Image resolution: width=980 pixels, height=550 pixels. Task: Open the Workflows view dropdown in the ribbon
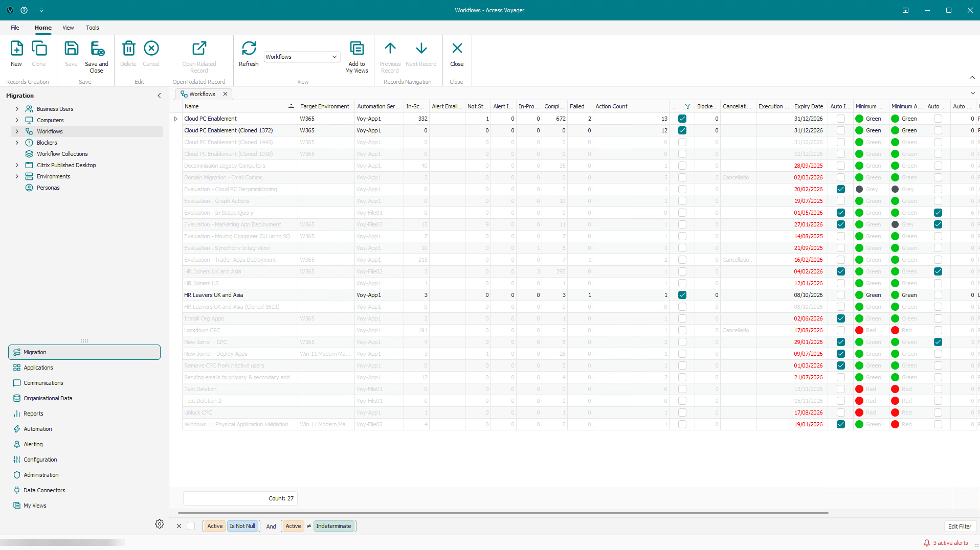click(x=335, y=57)
